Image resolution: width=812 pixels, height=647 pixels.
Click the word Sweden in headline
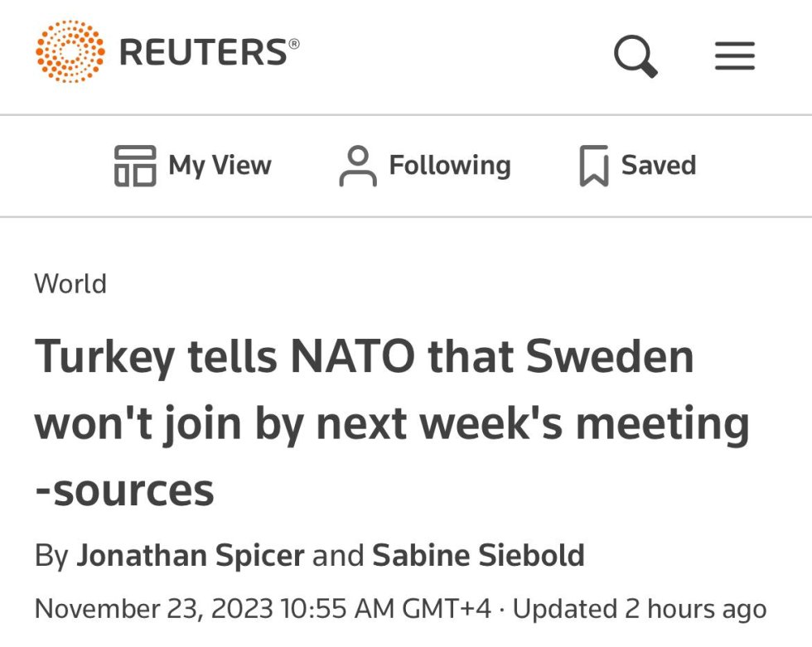610,356
